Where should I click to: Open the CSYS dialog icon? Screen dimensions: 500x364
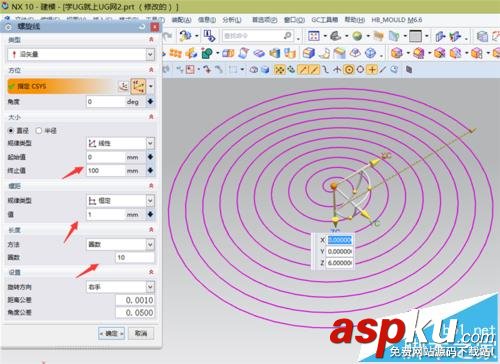click(x=123, y=86)
